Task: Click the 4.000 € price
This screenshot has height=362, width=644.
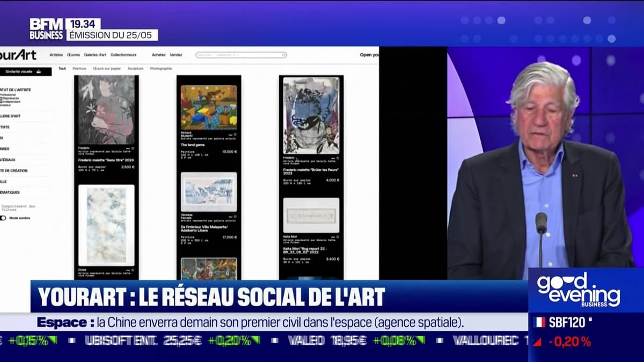Action: coord(332,180)
